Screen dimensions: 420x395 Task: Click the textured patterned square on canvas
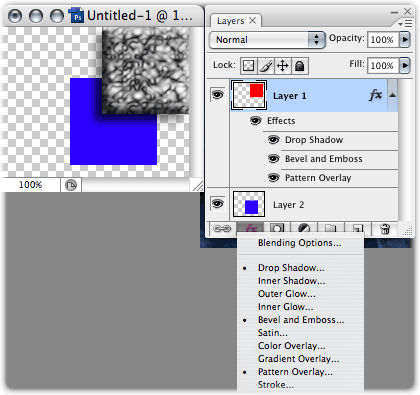145,70
